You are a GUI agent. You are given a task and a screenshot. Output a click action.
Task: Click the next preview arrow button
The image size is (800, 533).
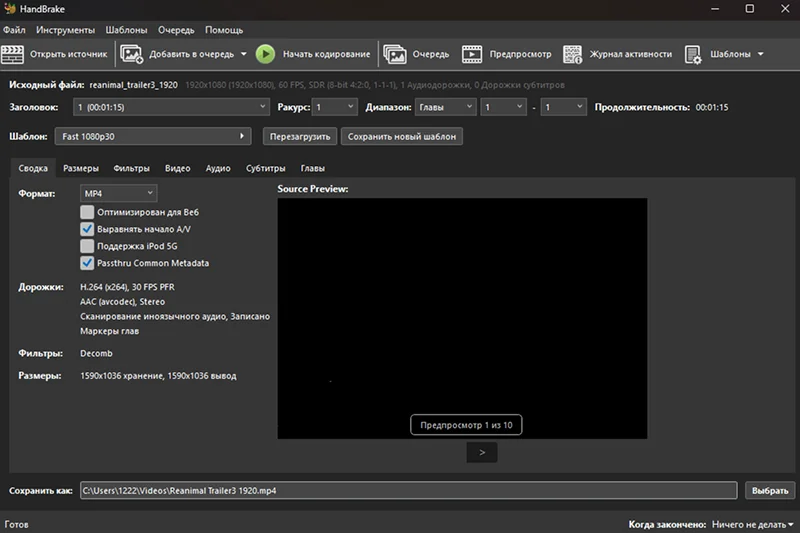482,452
